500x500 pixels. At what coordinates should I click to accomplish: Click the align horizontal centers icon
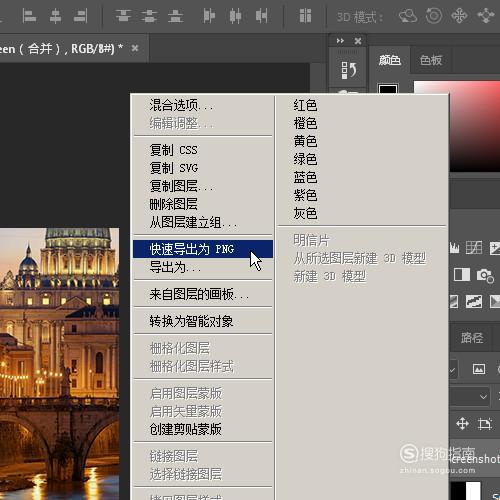point(55,16)
